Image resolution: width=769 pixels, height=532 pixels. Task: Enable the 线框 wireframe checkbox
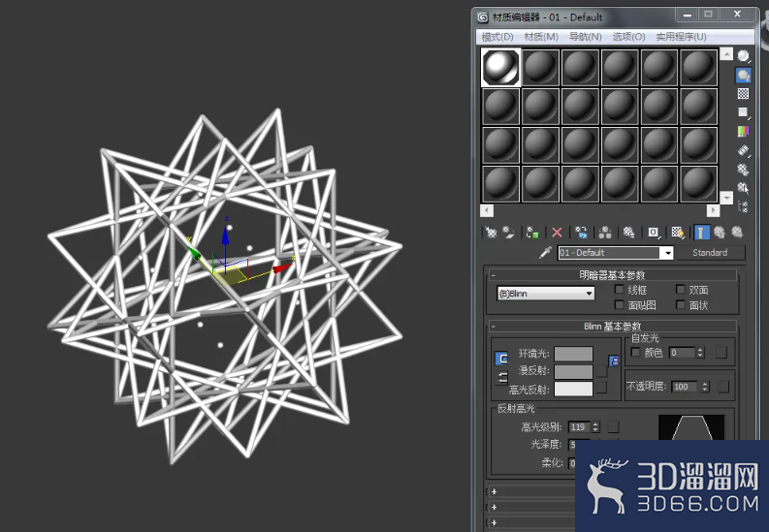pyautogui.click(x=620, y=290)
